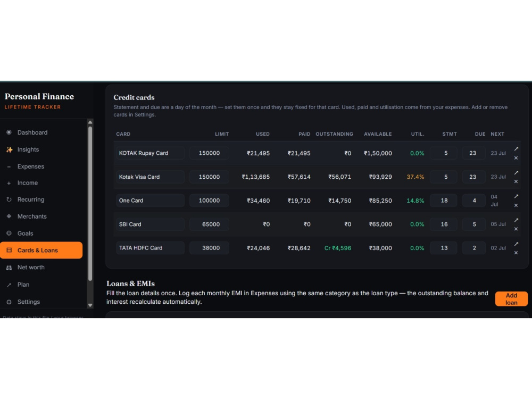Edit TATA HDFC Card limit 38000 field

(x=209, y=248)
